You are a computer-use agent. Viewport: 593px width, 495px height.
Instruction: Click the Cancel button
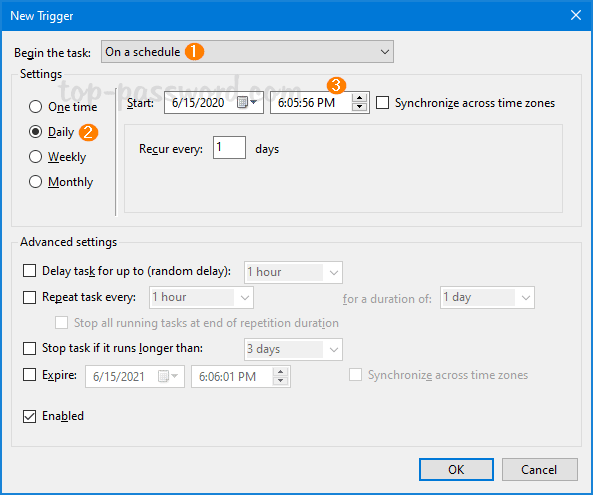539,469
